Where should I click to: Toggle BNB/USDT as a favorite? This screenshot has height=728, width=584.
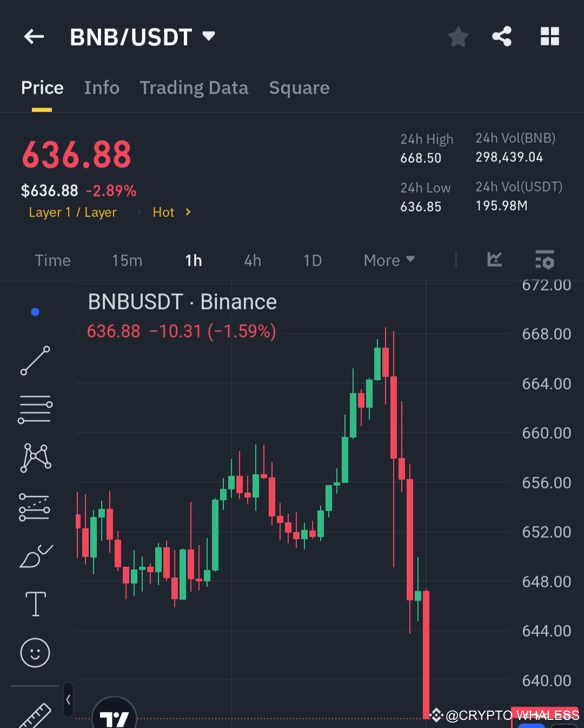pos(458,36)
